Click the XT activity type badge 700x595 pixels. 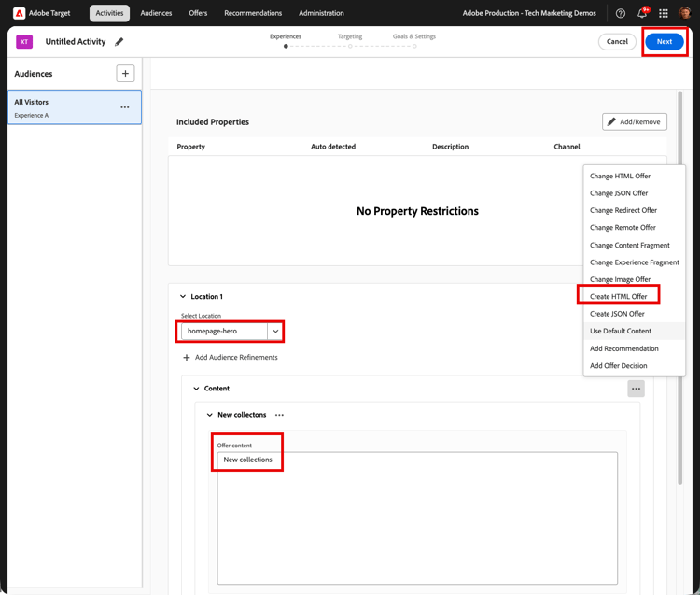[x=24, y=41]
